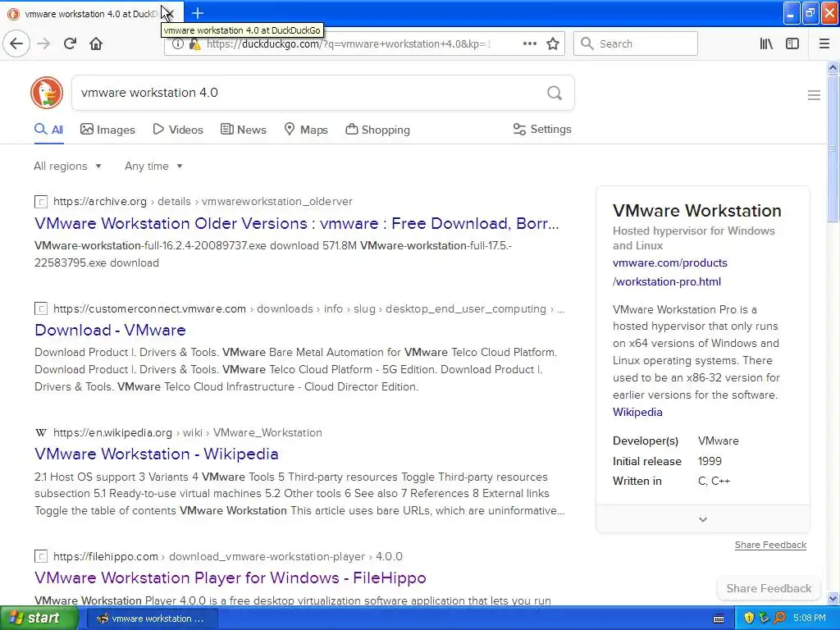Open vmware.com/products link in info panel

click(670, 272)
